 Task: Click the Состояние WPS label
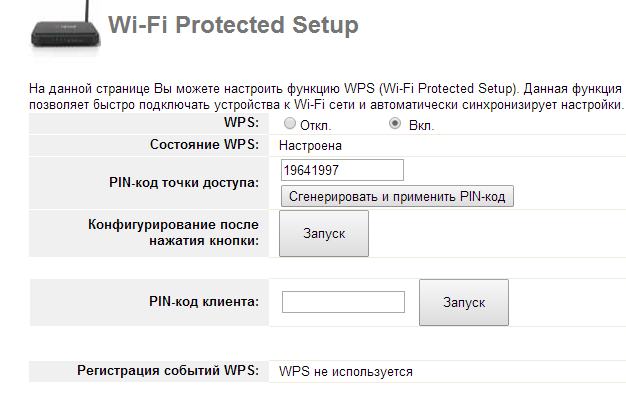tap(204, 145)
